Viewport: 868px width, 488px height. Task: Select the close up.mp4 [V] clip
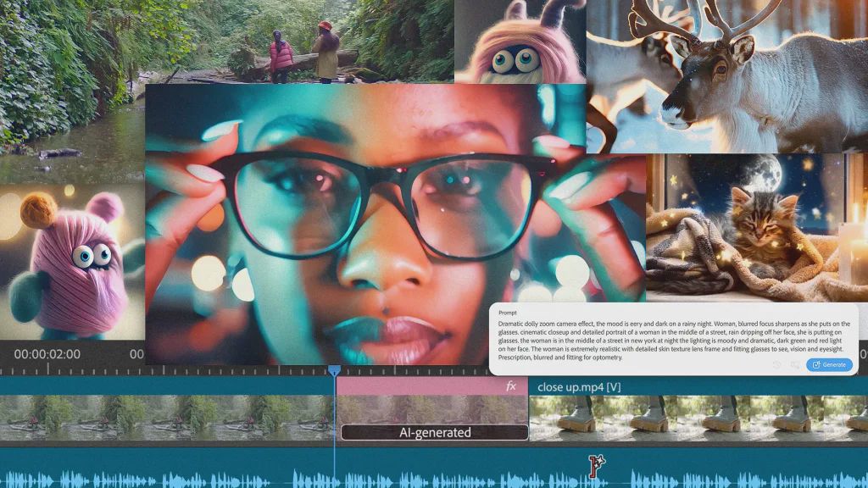[x=698, y=409]
